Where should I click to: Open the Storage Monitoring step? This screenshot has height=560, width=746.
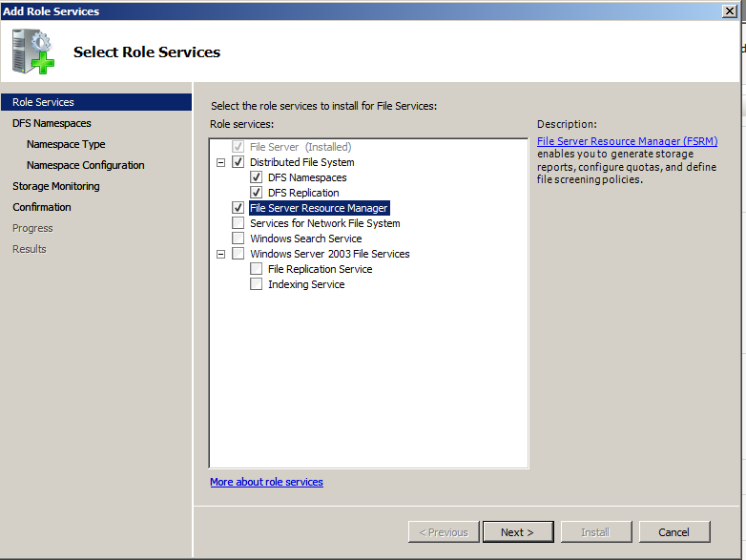[x=56, y=186]
